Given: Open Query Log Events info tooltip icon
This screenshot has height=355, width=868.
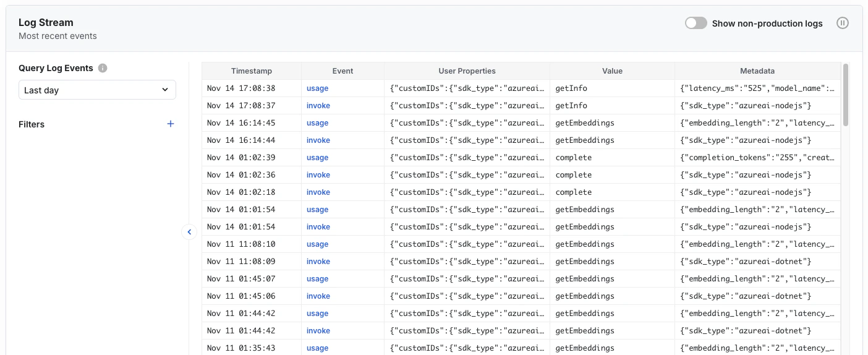Looking at the screenshot, I should [103, 68].
